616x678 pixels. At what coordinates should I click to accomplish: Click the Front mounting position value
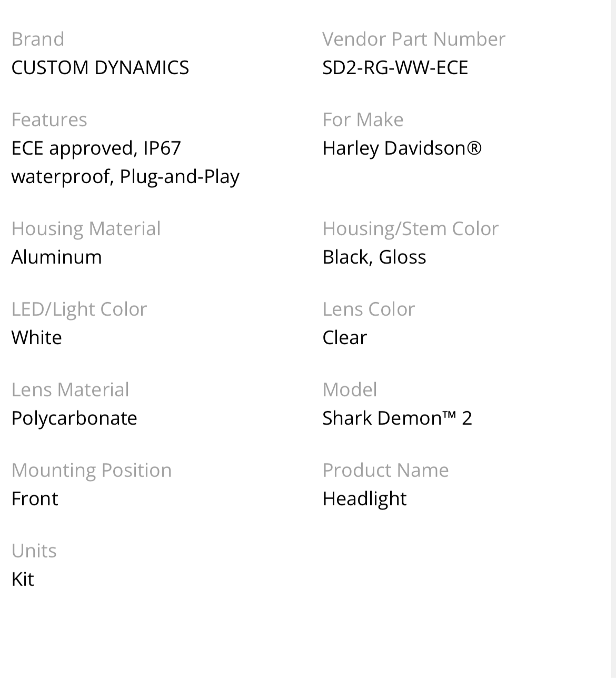pos(35,498)
